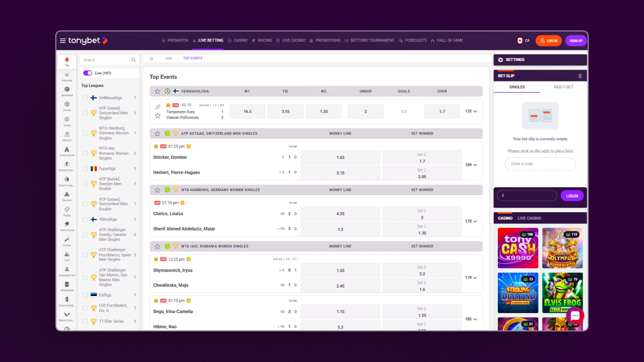Check the Veikkausliiga league checkbox
Viewport: 644px width, 362px height.
point(85,98)
